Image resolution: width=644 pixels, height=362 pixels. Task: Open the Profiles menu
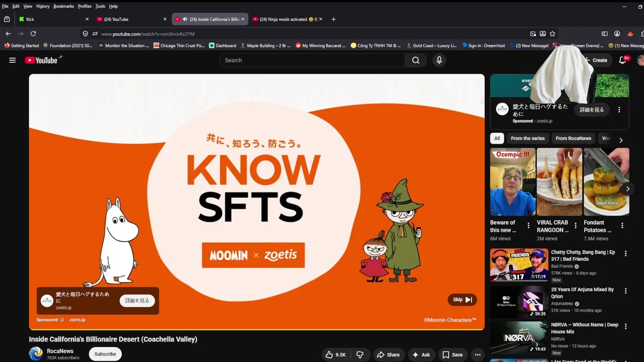(85, 6)
